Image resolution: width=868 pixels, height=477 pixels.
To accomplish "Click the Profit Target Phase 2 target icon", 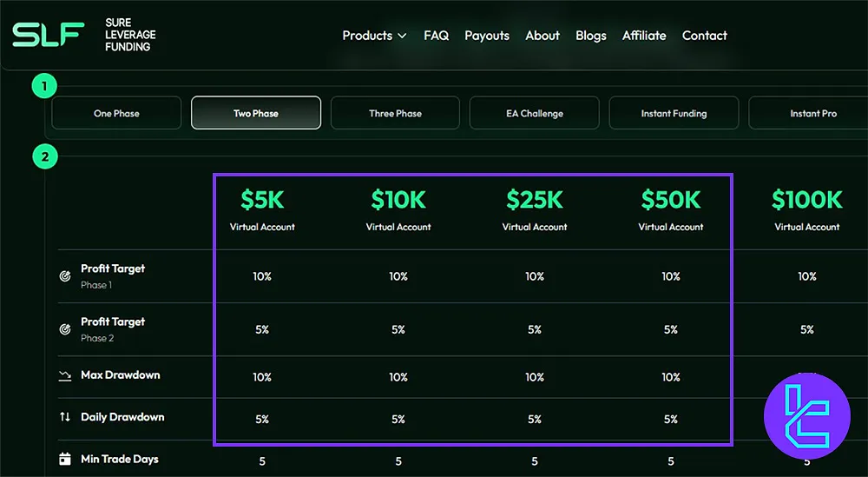I will pos(65,329).
